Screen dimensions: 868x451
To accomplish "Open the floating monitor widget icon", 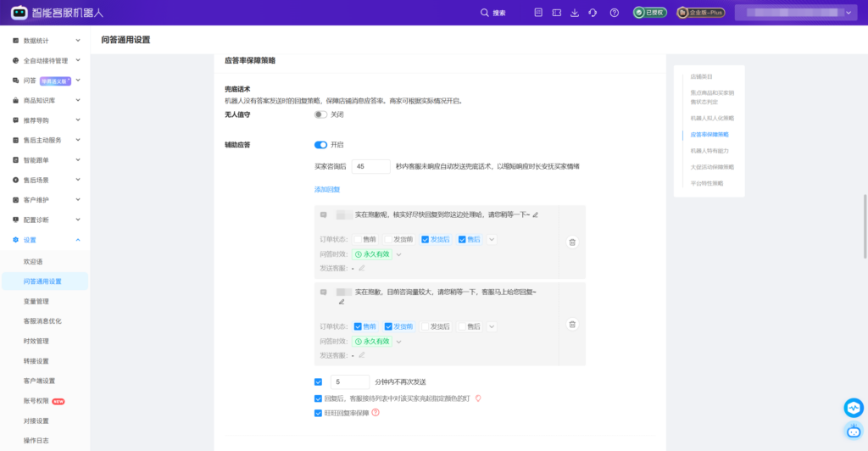I will click(854, 408).
